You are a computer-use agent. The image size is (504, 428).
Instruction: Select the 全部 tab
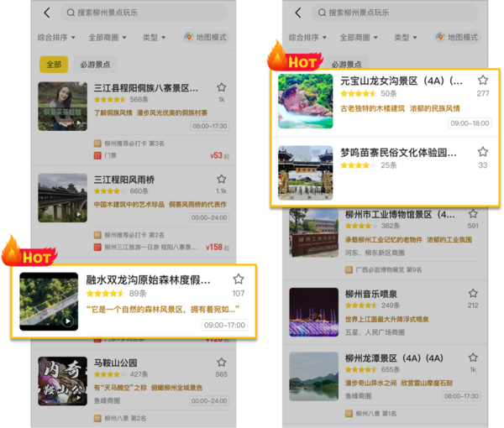pos(54,65)
